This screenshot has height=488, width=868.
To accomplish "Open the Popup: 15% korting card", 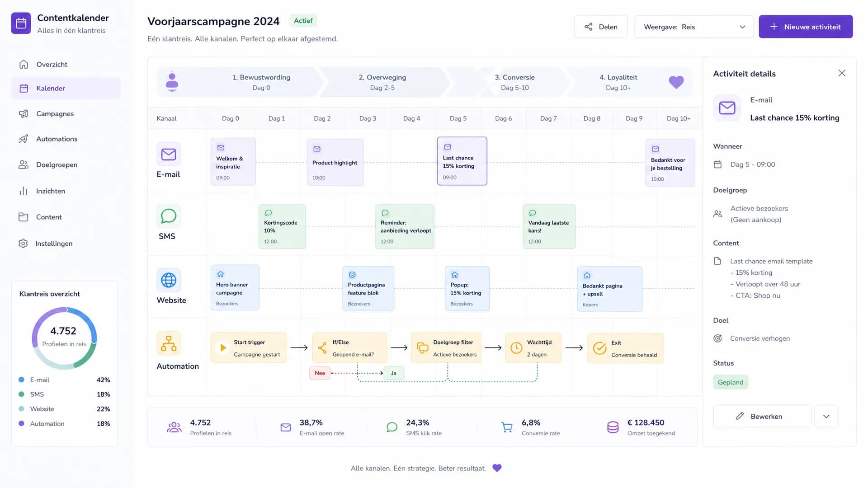I will point(467,289).
